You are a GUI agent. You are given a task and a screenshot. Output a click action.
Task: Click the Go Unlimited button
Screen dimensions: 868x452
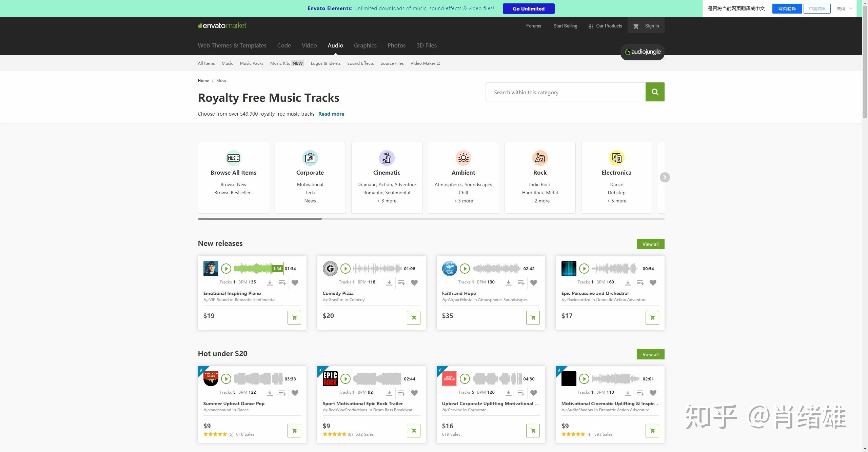coord(529,8)
